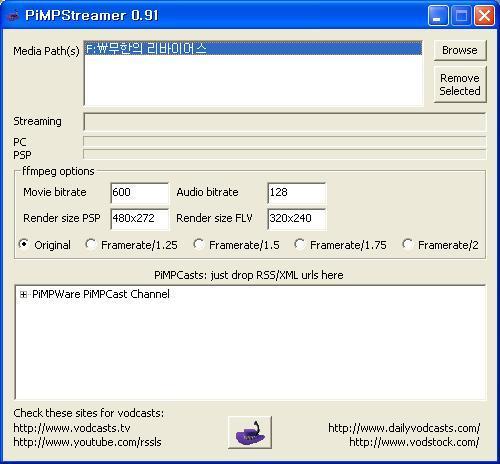Click the http://www.vodstock.com/ text
The height and width of the screenshot is (464, 500).
(x=414, y=442)
